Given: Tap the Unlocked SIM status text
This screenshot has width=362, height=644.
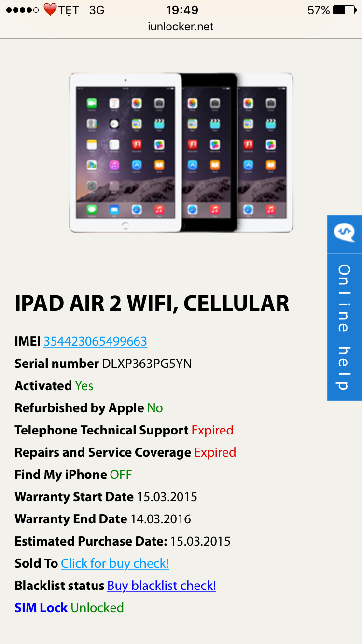Looking at the screenshot, I should click(x=97, y=608).
